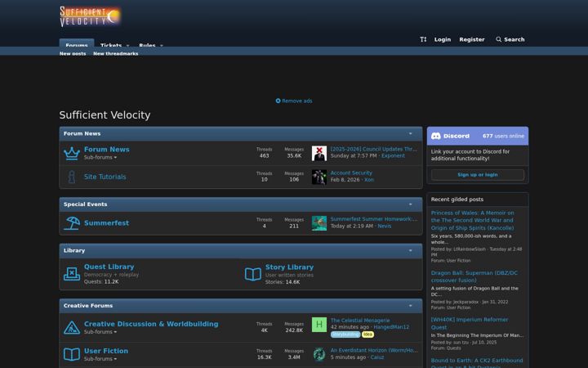Open the Quest Library title link

point(109,267)
